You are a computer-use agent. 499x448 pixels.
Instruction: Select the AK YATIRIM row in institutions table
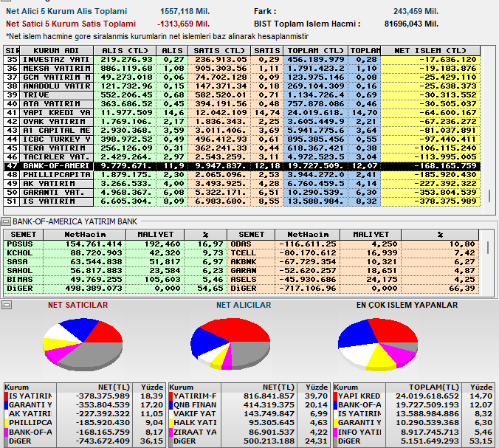click(x=242, y=184)
